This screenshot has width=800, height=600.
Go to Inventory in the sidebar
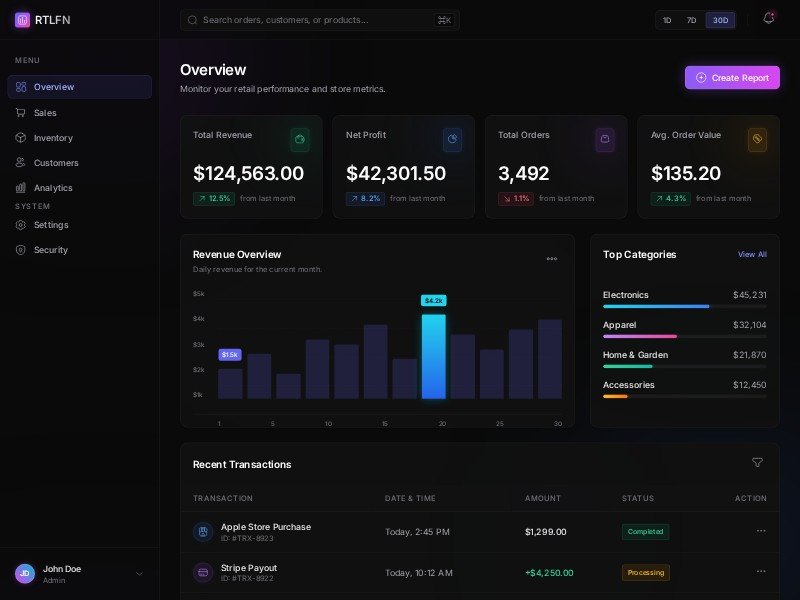pyautogui.click(x=53, y=138)
